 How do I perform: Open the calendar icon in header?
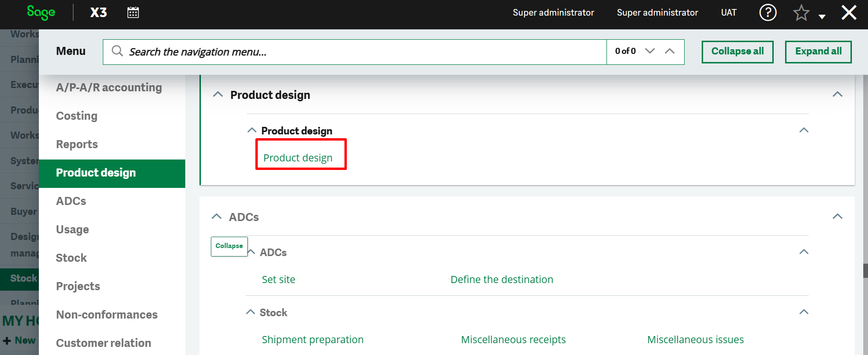(133, 12)
